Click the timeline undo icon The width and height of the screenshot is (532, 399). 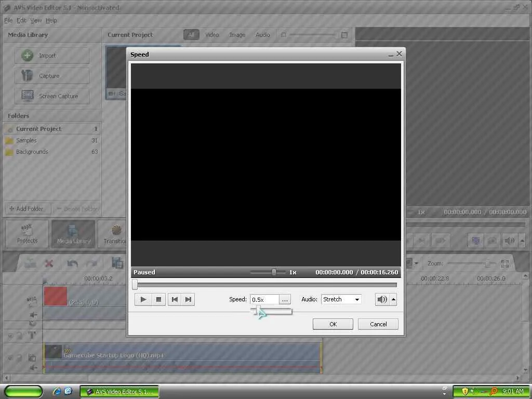click(72, 263)
